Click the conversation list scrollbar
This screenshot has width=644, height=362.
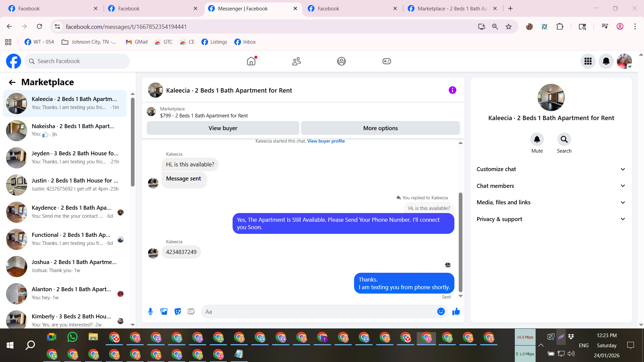pos(133,142)
